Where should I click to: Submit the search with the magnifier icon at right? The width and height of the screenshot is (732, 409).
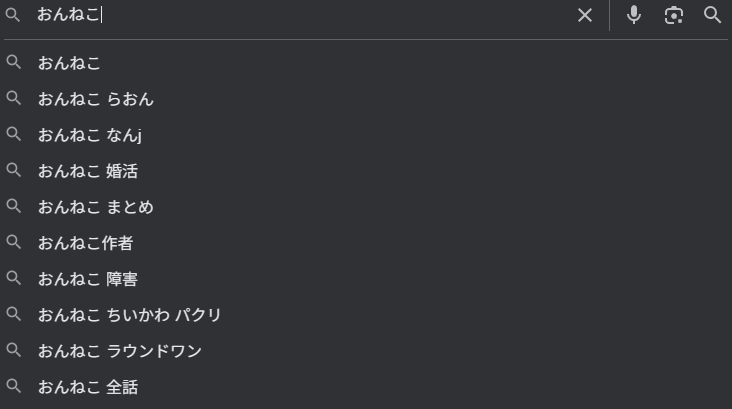tap(713, 15)
